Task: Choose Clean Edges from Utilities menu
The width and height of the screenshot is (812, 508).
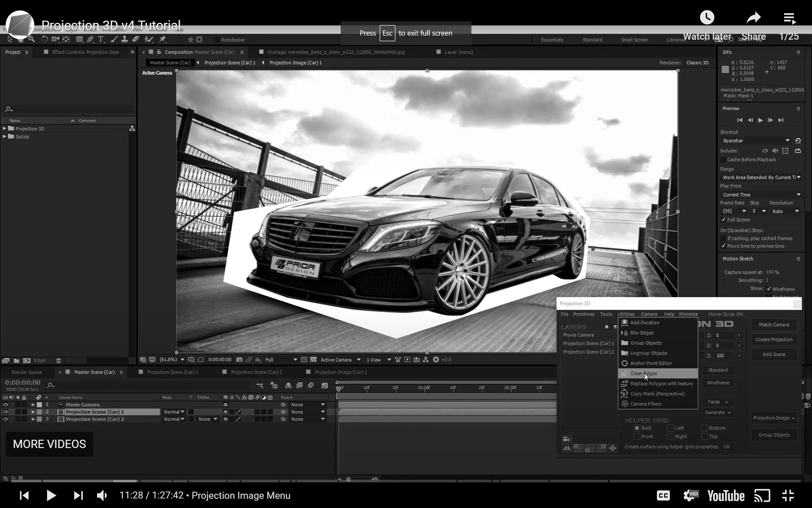Action: pos(658,373)
